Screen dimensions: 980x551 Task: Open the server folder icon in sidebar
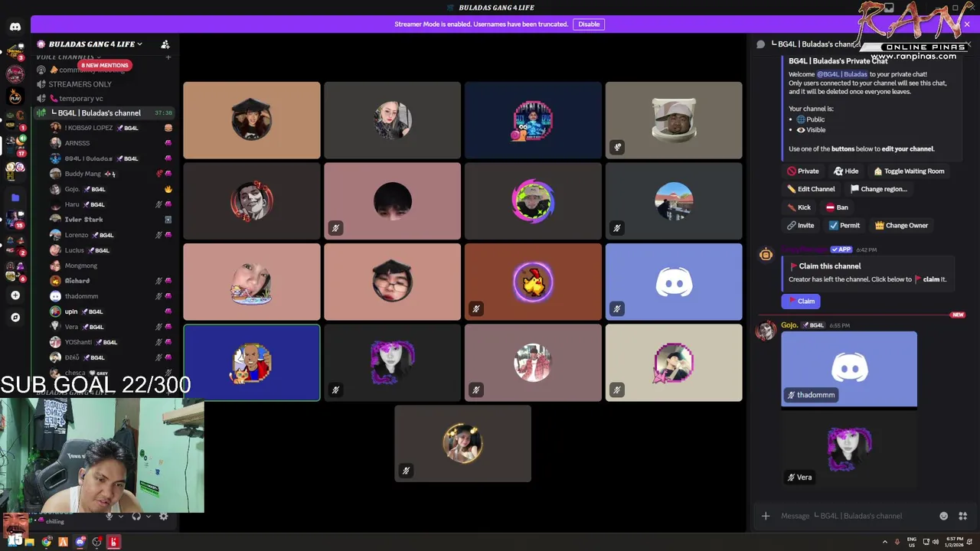click(x=15, y=197)
